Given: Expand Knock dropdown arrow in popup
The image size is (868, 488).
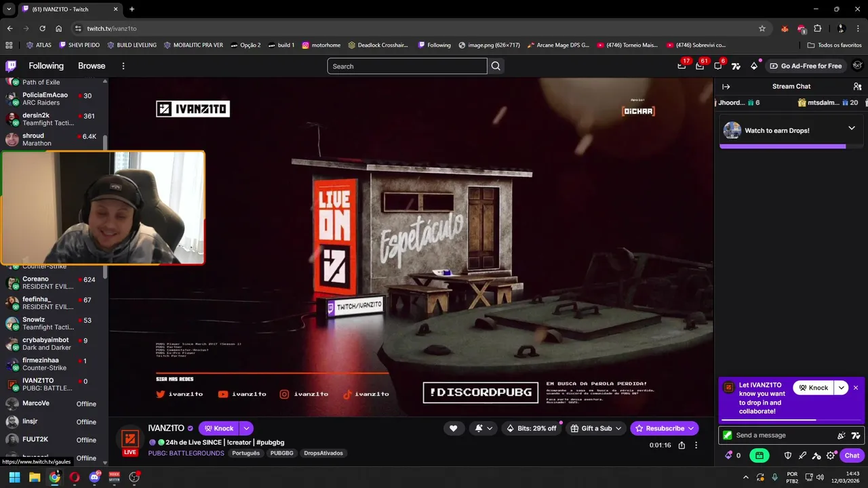Looking at the screenshot, I should coord(842,388).
